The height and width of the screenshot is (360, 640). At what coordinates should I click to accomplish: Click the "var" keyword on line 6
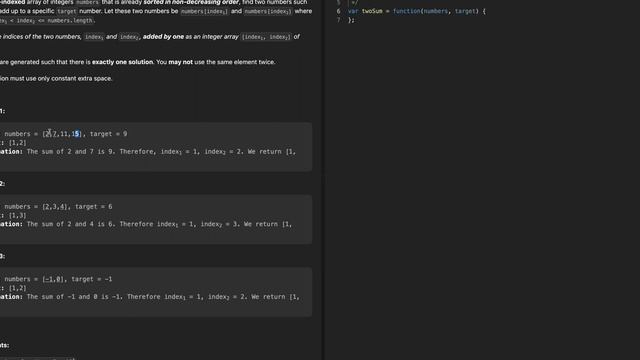point(353,11)
